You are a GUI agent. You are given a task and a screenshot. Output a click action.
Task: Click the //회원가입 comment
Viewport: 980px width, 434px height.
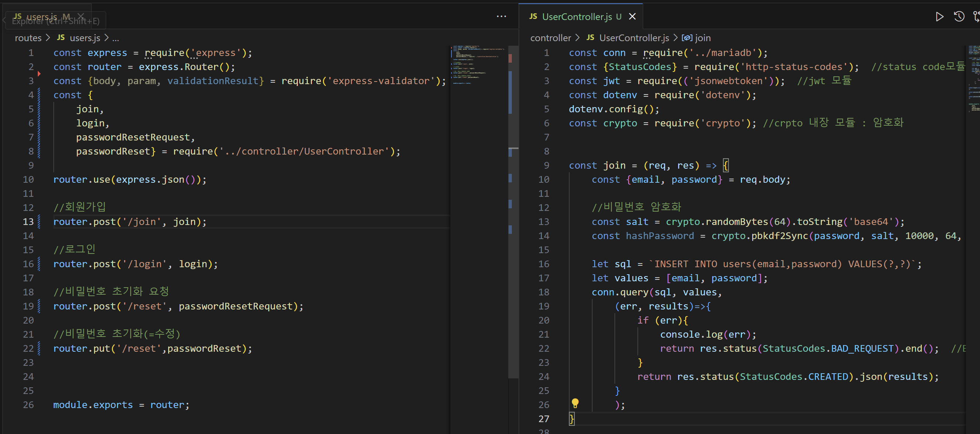point(80,208)
